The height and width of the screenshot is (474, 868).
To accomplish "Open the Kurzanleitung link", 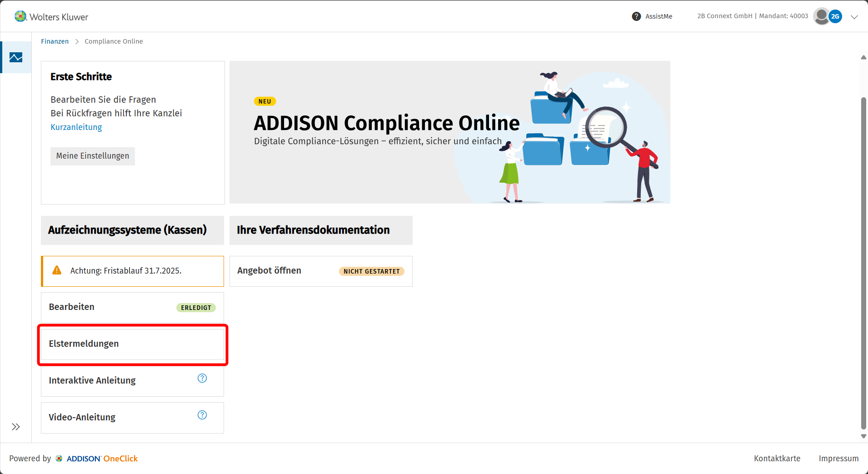I will 76,127.
